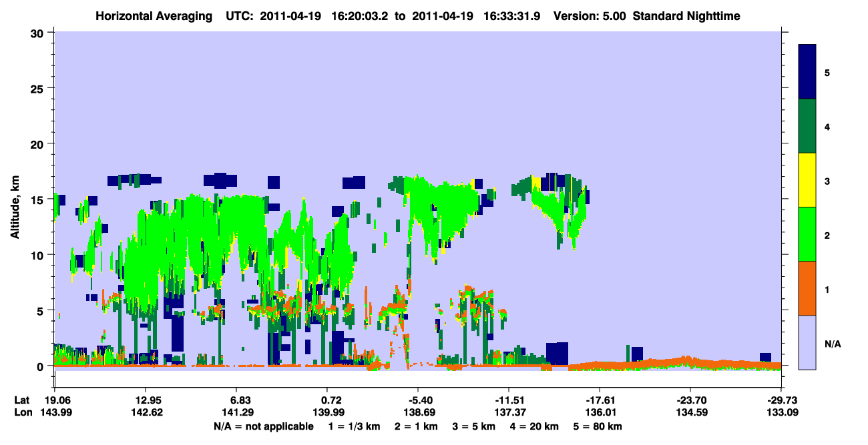Click 'Version: 5.00' in the title

[x=590, y=15]
